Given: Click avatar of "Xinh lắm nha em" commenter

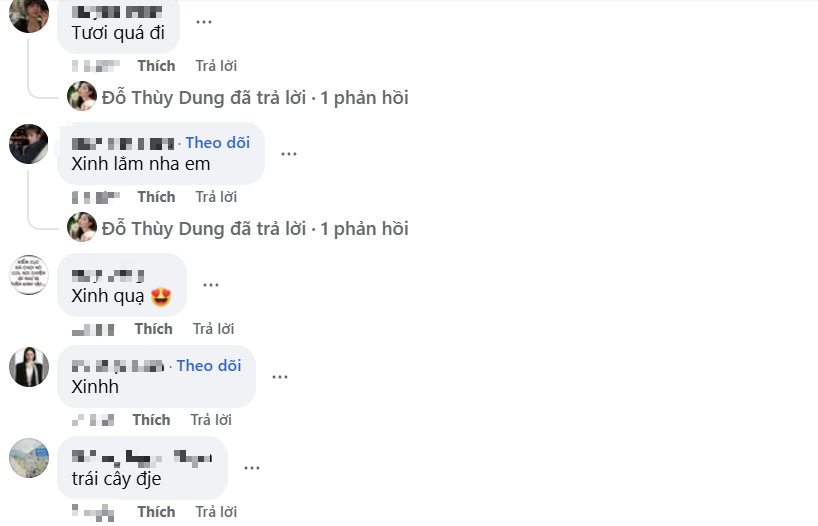Looking at the screenshot, I should point(29,144).
